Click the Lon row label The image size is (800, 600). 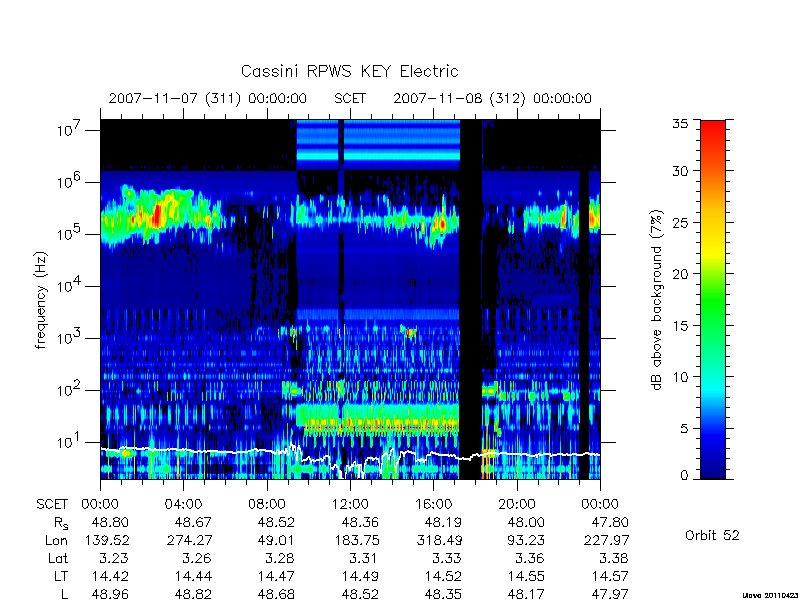(56, 540)
